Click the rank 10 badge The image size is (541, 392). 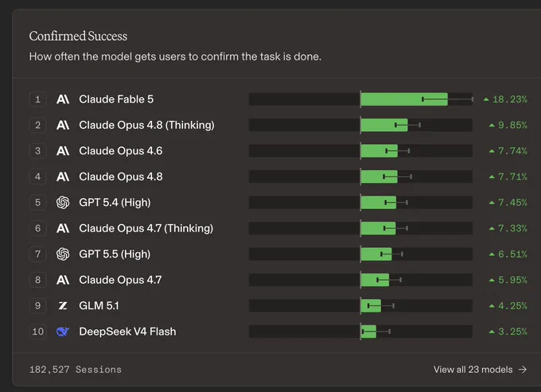[x=38, y=332]
